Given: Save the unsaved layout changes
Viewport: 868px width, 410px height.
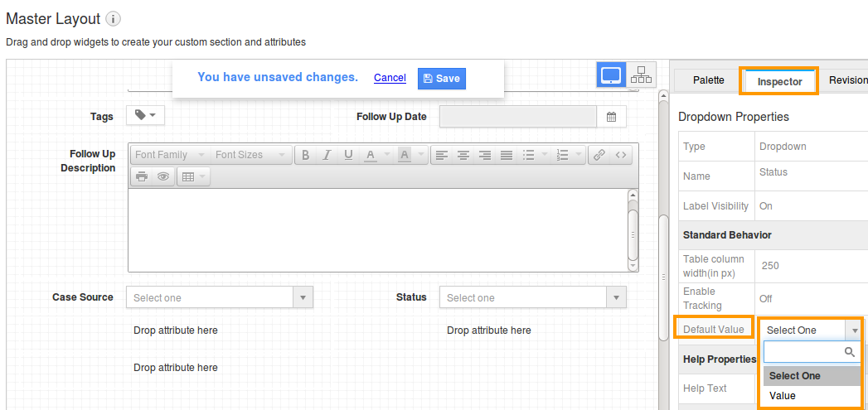Looking at the screenshot, I should click(x=441, y=78).
